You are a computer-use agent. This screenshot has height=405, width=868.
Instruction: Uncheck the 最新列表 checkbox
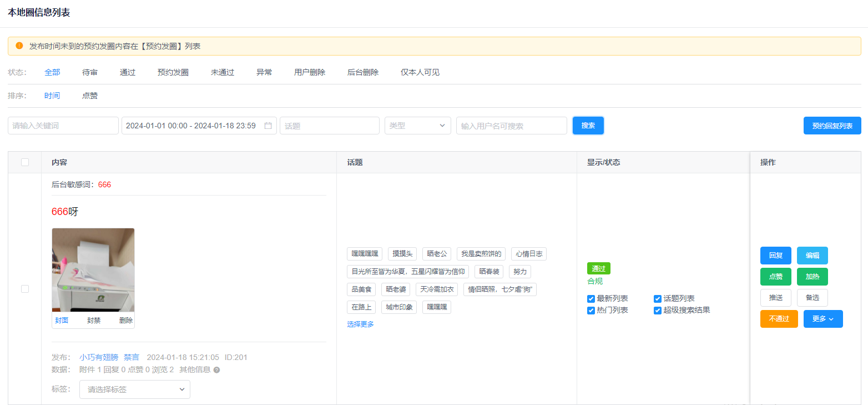[591, 299]
